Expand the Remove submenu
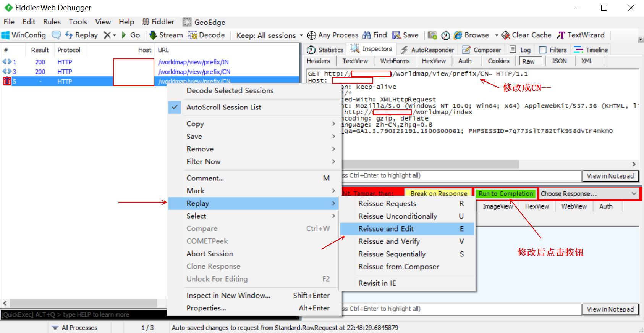 click(254, 149)
